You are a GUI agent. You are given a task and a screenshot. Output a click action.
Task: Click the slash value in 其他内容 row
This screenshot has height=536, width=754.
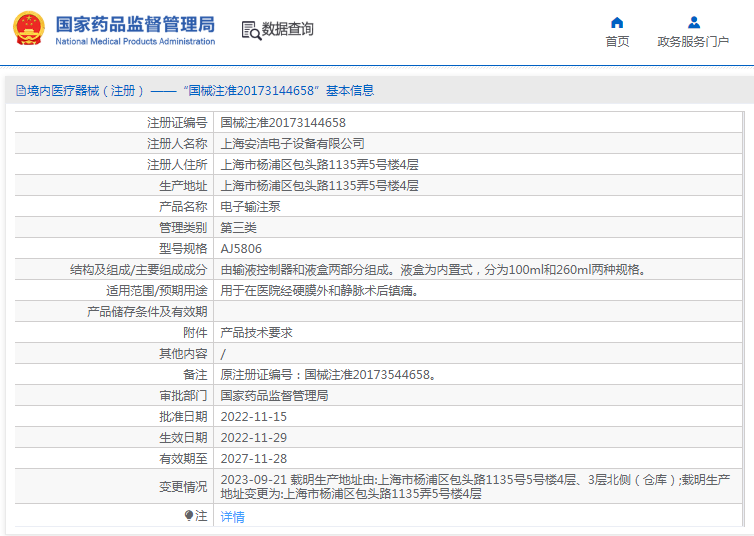pyautogui.click(x=223, y=354)
